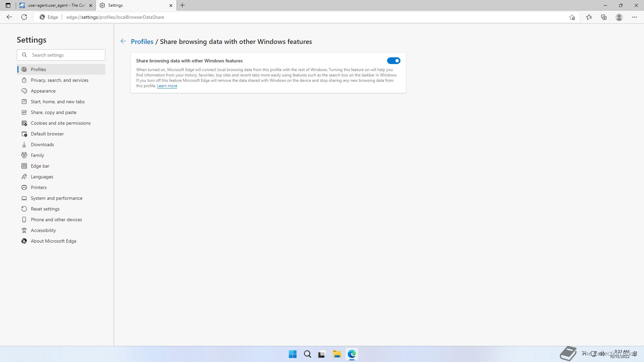Open the Favorites star list icon
This screenshot has width=644, height=362.
coord(589,17)
